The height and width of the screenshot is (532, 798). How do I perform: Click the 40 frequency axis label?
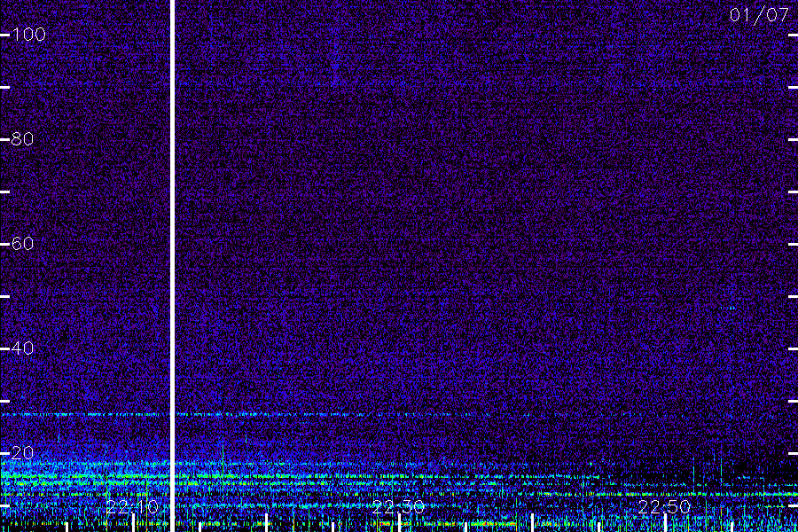[x=22, y=348]
